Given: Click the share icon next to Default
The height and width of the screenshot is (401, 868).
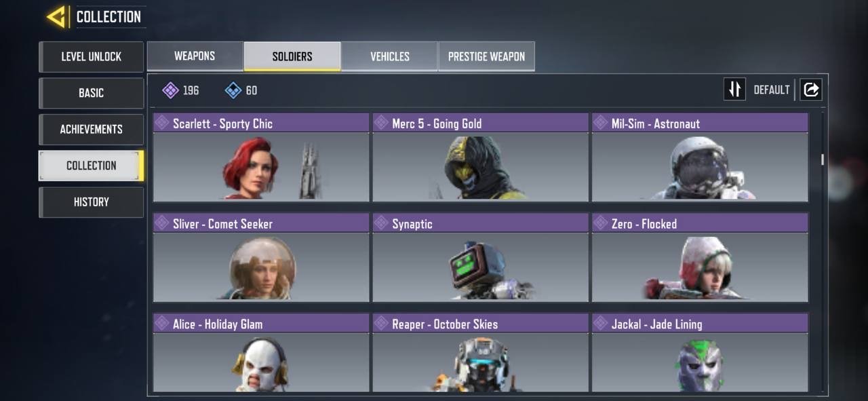Looking at the screenshot, I should click(811, 90).
